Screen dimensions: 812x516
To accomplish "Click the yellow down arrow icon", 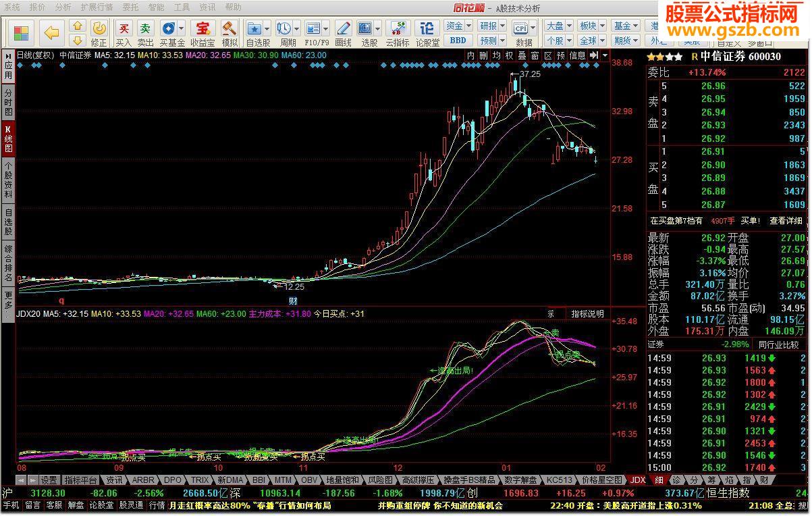I will (78, 40).
